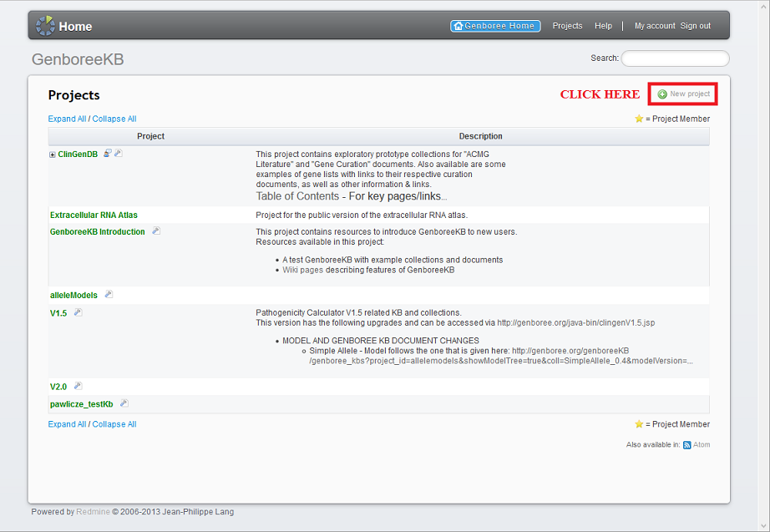Click the key icon beside GenboreeKB Introduction
The width and height of the screenshot is (770, 532).
[156, 231]
